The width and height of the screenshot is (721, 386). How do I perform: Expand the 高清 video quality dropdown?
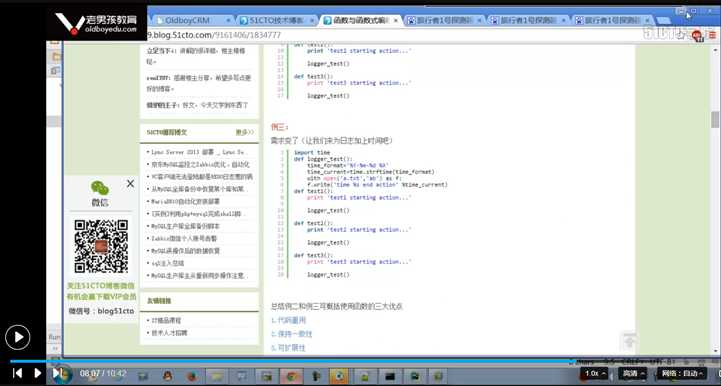click(x=633, y=374)
